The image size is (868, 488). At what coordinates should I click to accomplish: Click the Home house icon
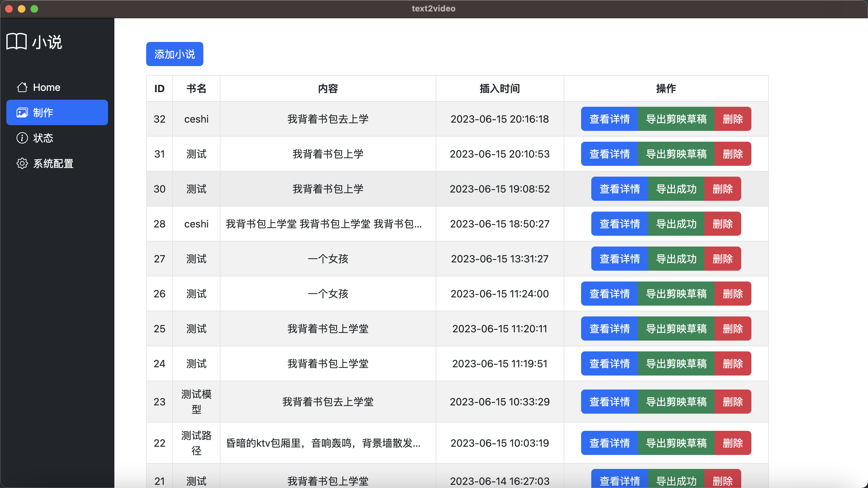(22, 87)
